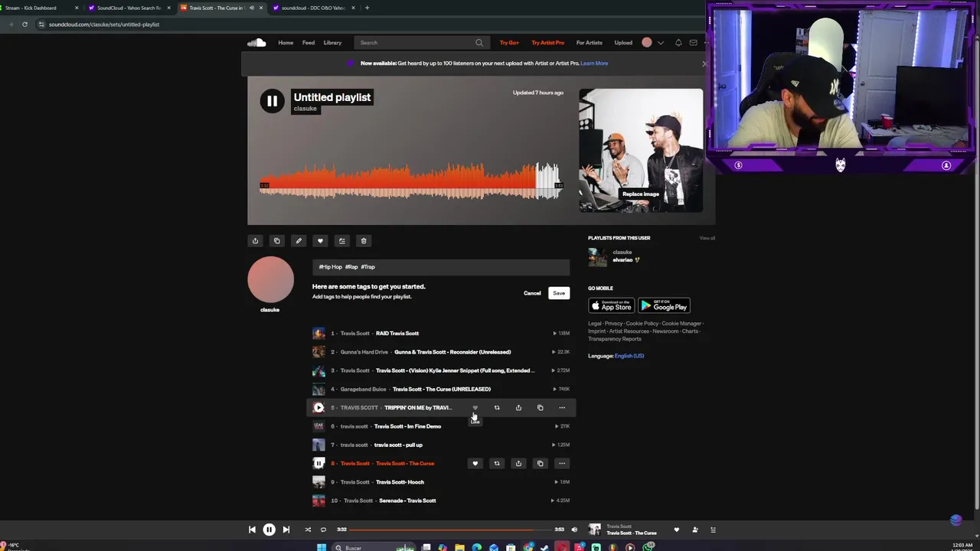
Task: Unlike Travis Scott - The Curse in the tracklist
Action: pyautogui.click(x=475, y=464)
